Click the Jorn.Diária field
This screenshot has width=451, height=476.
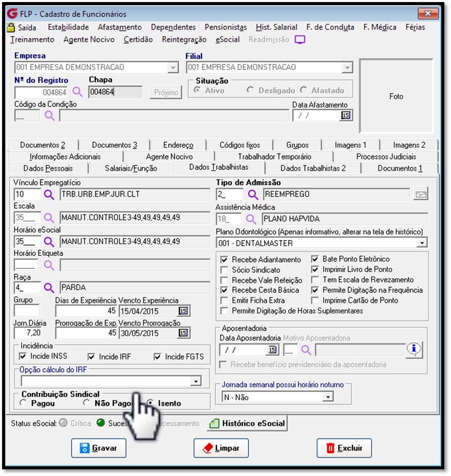pos(28,333)
